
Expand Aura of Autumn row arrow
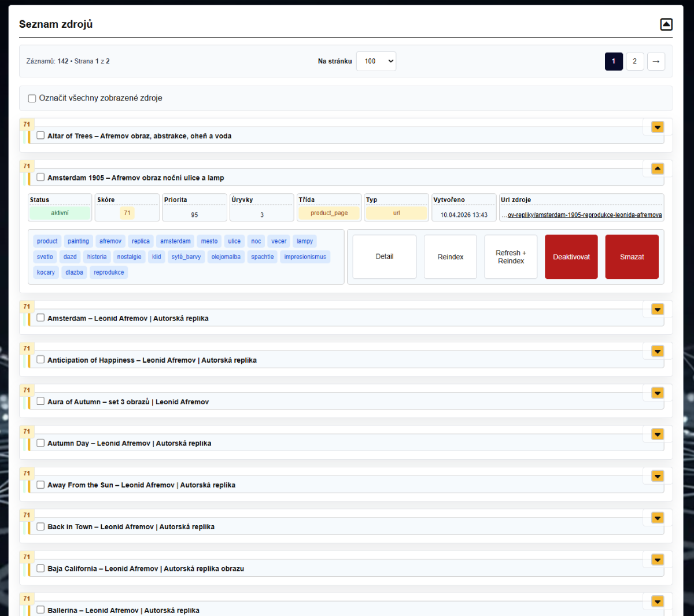(658, 393)
